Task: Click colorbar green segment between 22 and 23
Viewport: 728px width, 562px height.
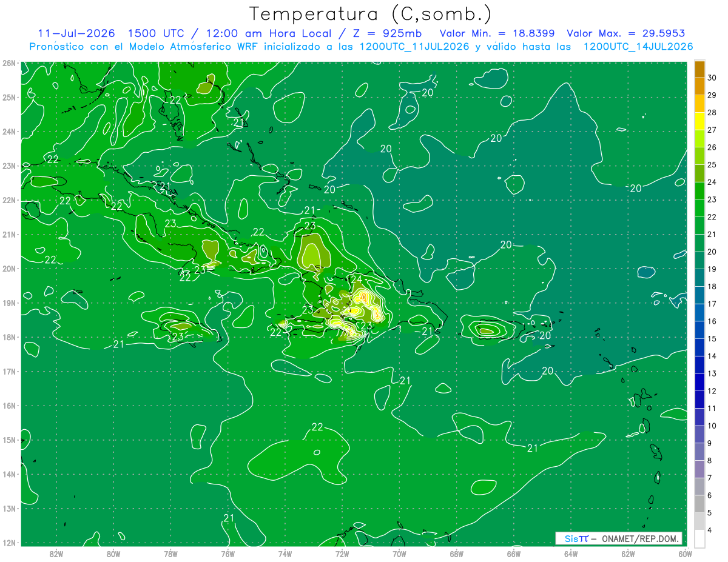Action: point(699,209)
